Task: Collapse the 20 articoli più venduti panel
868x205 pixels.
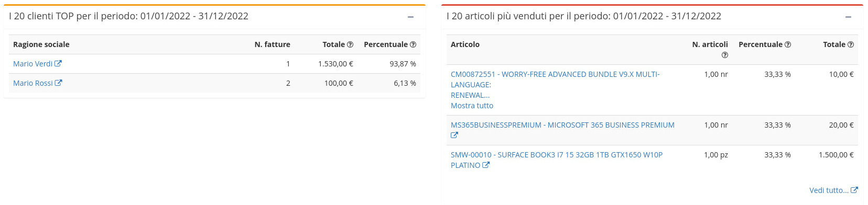Action: 848,17
